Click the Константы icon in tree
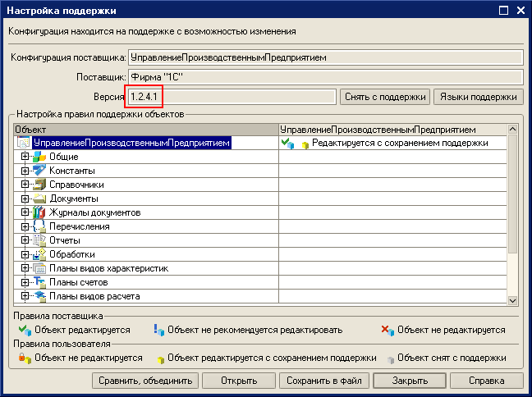 (39, 171)
